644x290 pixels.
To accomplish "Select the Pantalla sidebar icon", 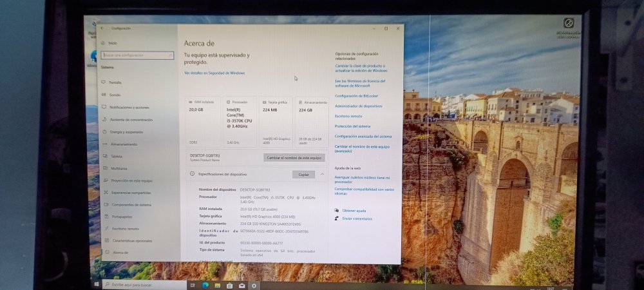I will (103, 82).
